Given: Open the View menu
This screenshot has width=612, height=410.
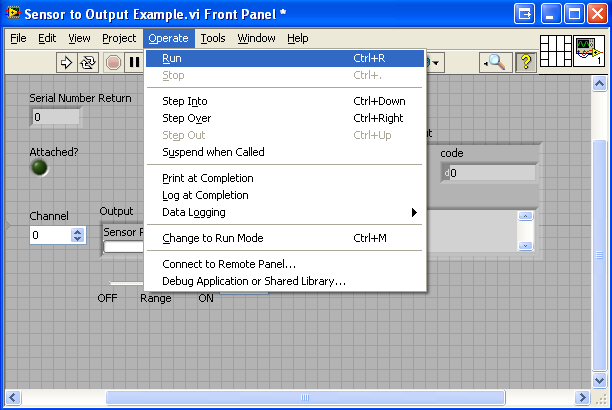Looking at the screenshot, I should [79, 38].
